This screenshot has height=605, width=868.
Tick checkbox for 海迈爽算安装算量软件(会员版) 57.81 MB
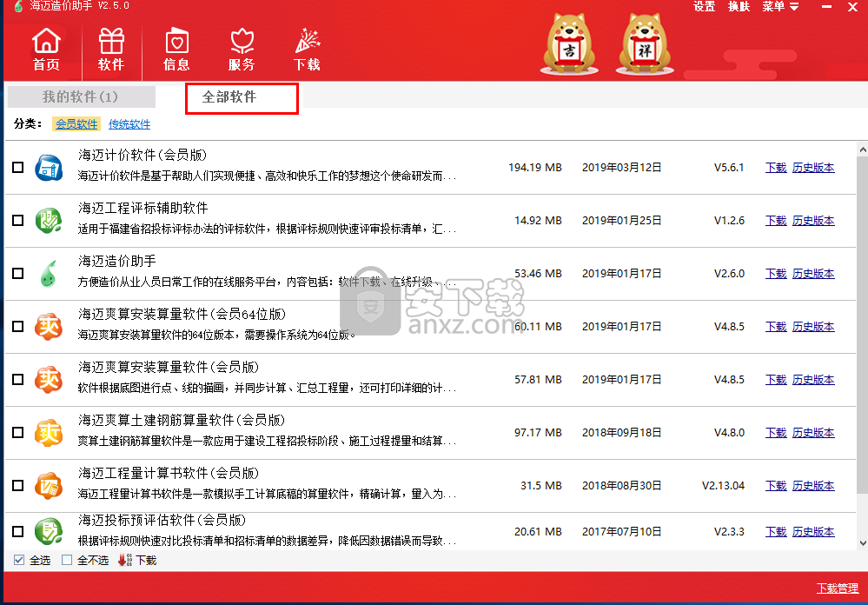(x=18, y=380)
